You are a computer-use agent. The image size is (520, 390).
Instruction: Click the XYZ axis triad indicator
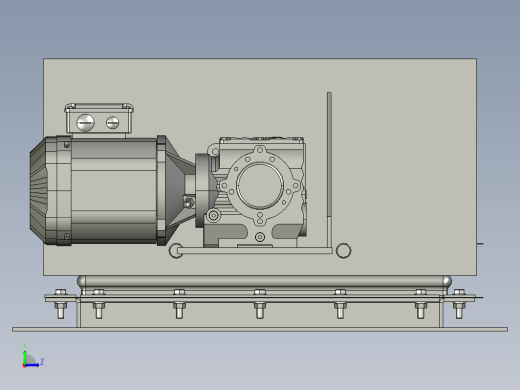32,356
